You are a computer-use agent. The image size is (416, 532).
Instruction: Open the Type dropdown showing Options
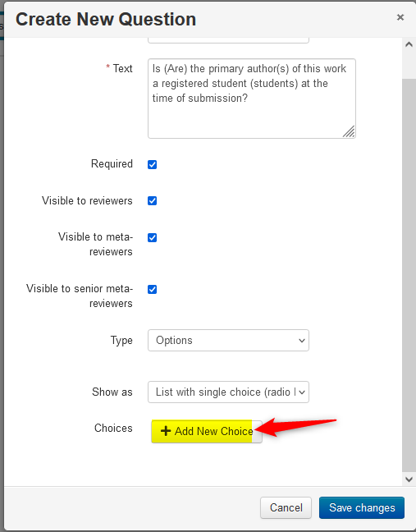[x=228, y=341]
